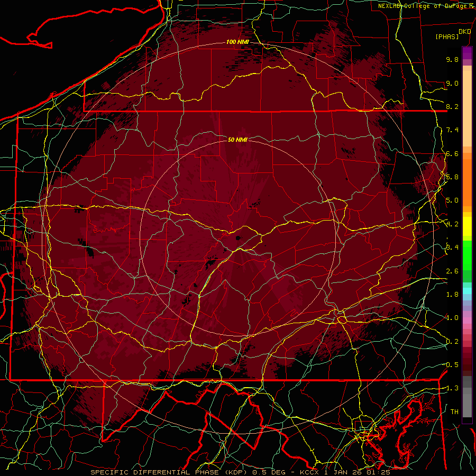The width and height of the screenshot is (476, 476).
Task: Select the 0.2 scale value
Action: click(452, 342)
